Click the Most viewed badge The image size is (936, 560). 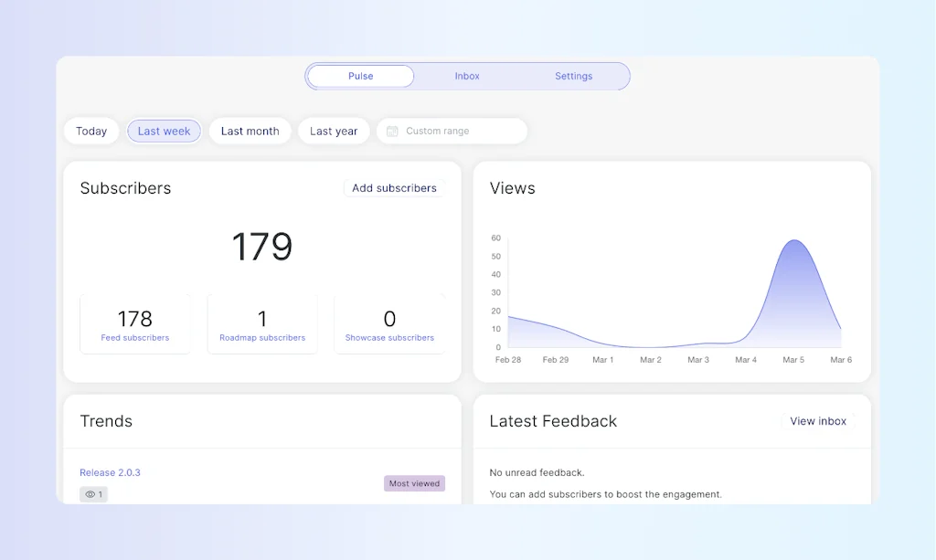(x=414, y=483)
